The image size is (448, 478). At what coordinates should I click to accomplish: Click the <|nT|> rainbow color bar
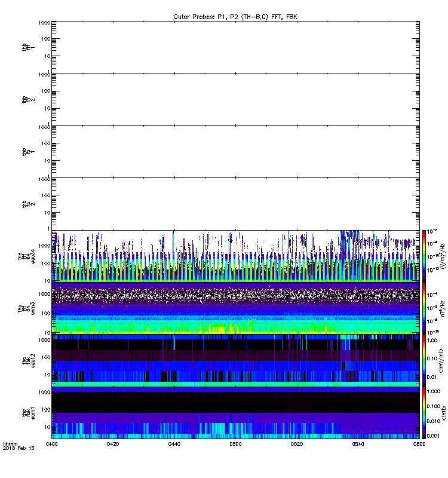pyautogui.click(x=424, y=413)
